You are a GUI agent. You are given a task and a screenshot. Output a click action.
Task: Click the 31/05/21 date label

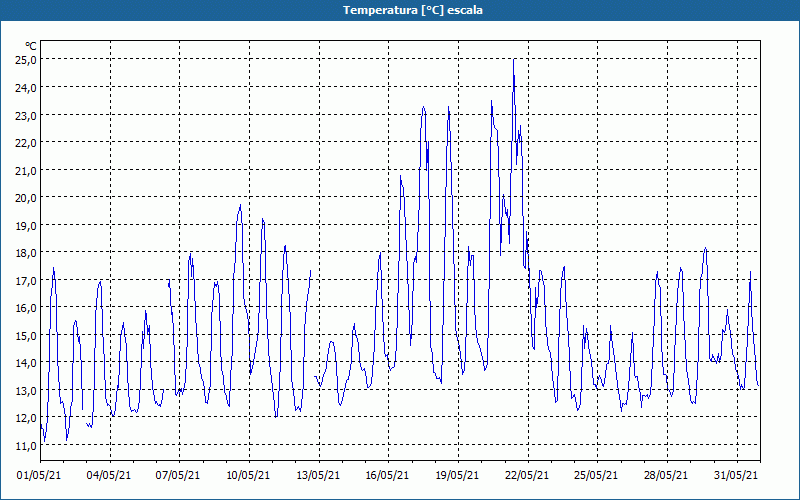click(x=736, y=476)
